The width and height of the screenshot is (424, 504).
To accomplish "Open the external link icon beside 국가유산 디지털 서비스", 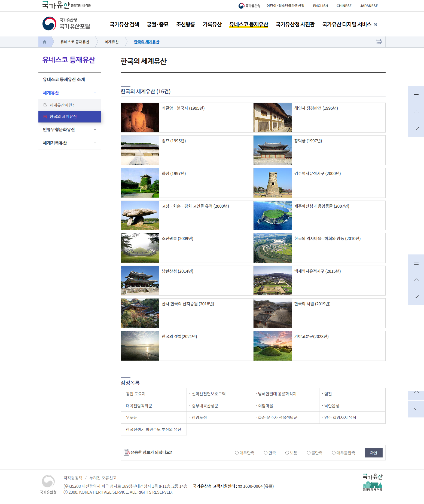I will (x=375, y=25).
